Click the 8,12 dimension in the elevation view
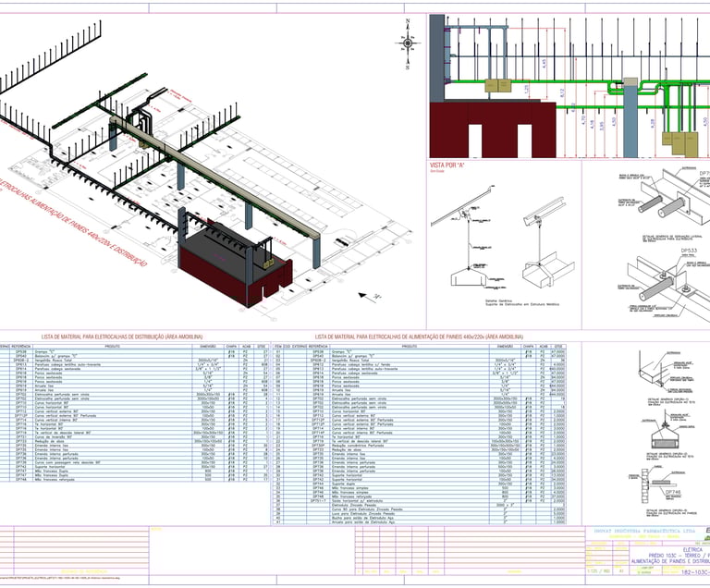Viewport: 710px width, 588px height. 563,92
